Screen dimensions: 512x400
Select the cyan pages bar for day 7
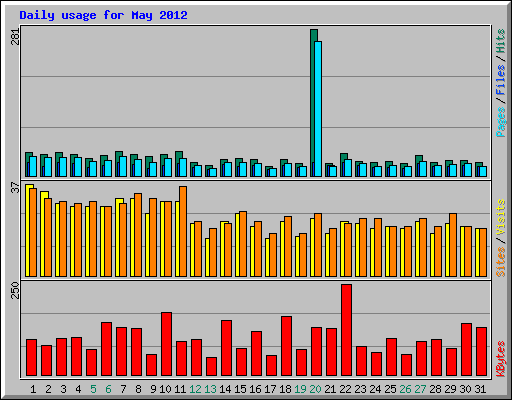[x=123, y=166]
